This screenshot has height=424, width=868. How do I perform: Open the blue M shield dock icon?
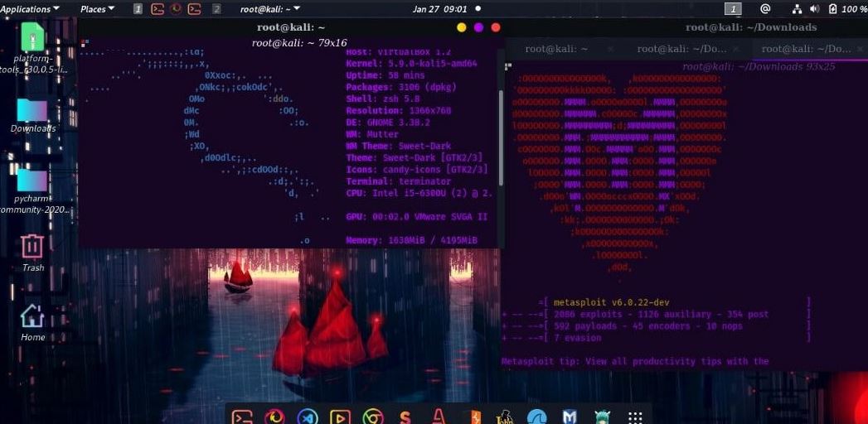coord(570,417)
